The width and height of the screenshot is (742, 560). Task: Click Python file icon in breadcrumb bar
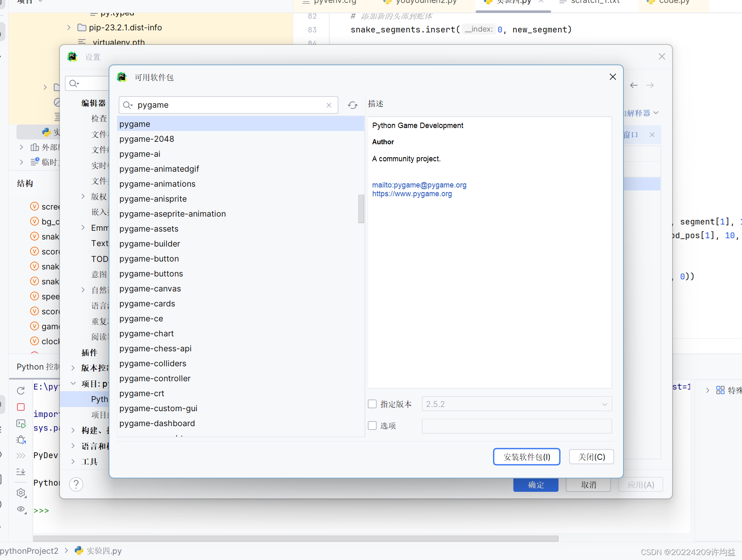tap(79, 550)
